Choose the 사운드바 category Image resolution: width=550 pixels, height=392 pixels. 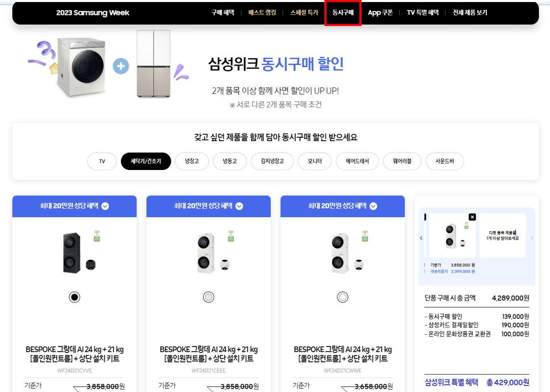445,161
